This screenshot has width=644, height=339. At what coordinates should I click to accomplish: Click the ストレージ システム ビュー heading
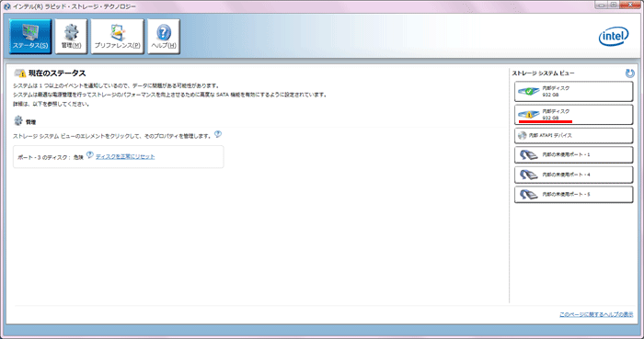tap(543, 73)
